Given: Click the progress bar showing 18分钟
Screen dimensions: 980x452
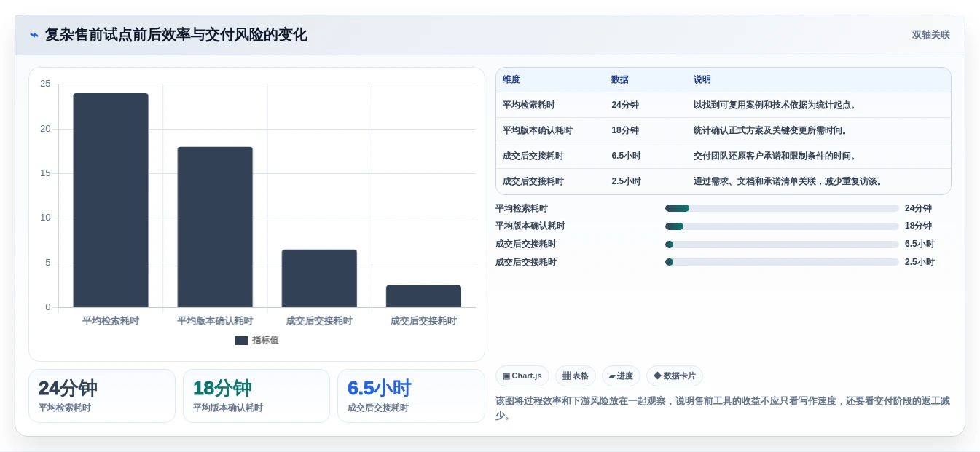Looking at the screenshot, I should pyautogui.click(x=782, y=226).
